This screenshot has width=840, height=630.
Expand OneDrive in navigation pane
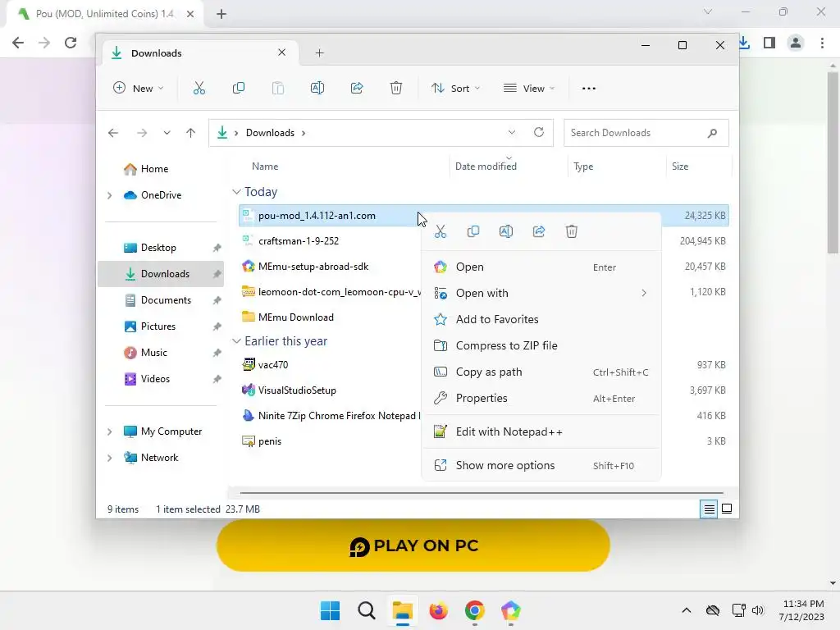(110, 195)
